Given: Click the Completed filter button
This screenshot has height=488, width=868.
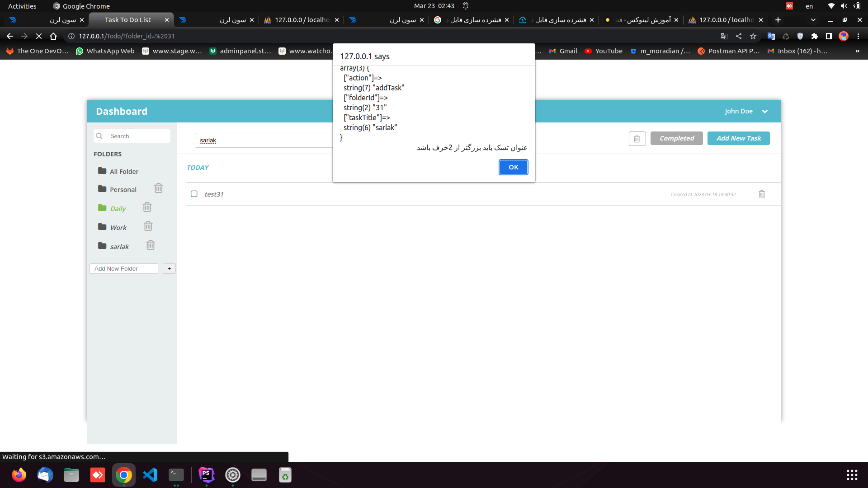Looking at the screenshot, I should (x=677, y=138).
